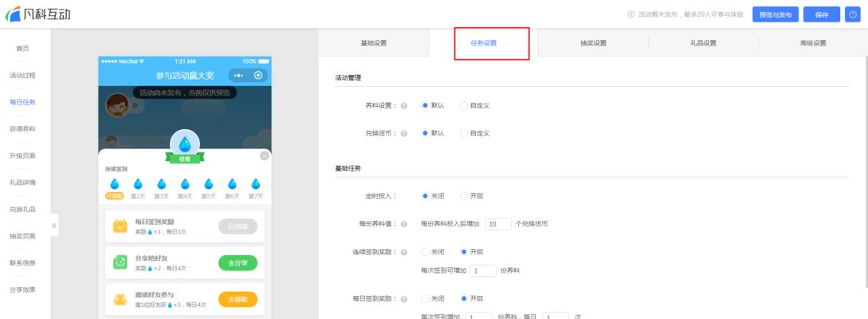Open 兑换礼品 in the left sidebar
The width and height of the screenshot is (868, 319).
tap(22, 209)
